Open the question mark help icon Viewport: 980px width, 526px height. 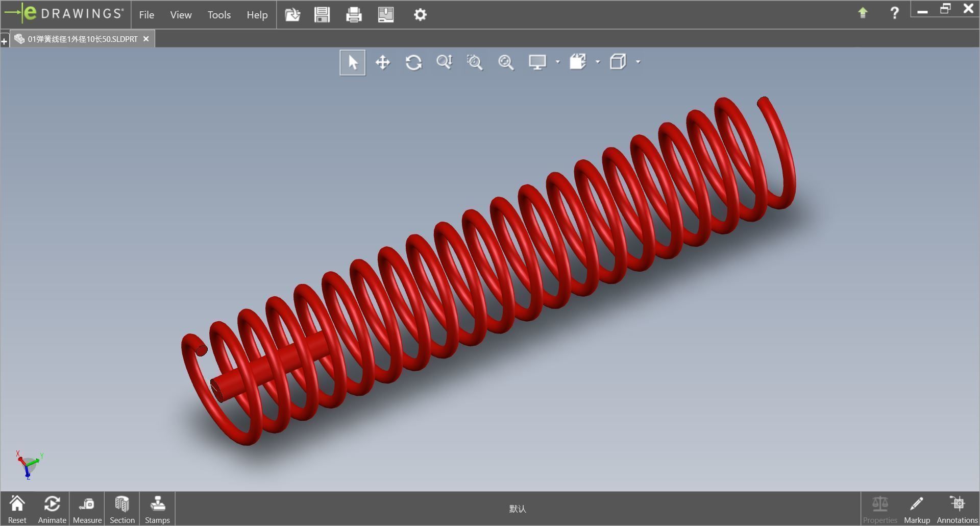point(894,13)
